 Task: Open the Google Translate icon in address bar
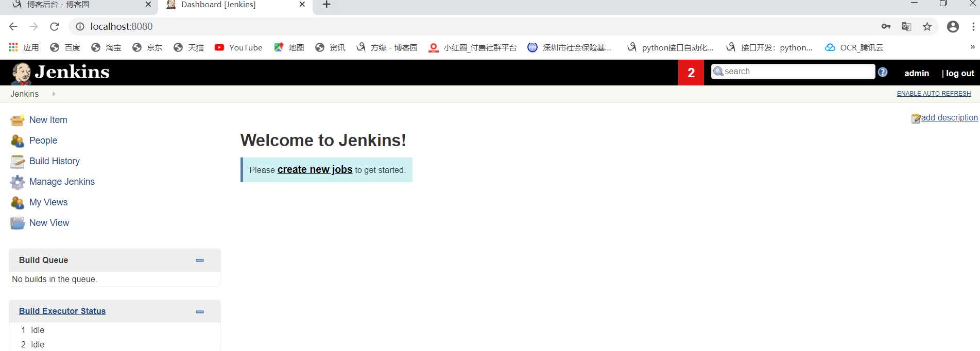(906, 27)
